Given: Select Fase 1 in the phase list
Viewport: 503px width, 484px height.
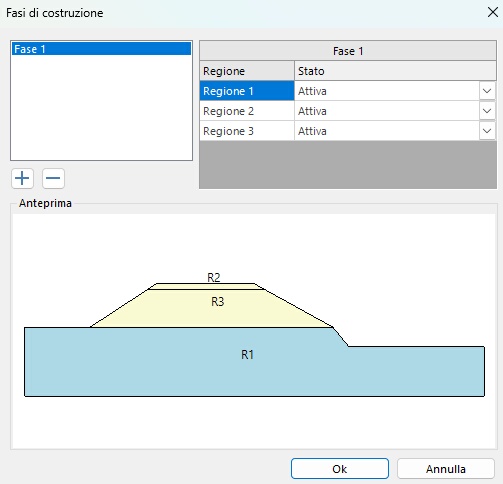Looking at the screenshot, I should coord(101,49).
